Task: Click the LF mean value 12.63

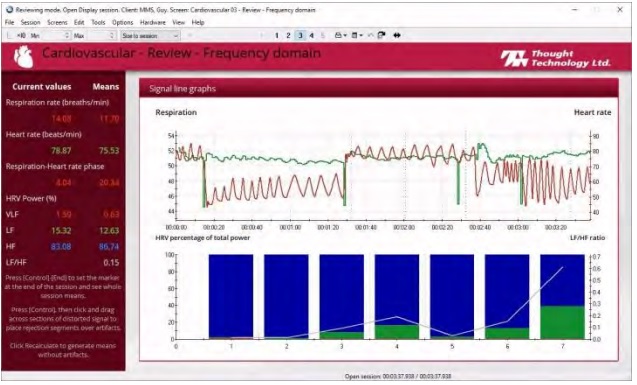Action: (109, 231)
